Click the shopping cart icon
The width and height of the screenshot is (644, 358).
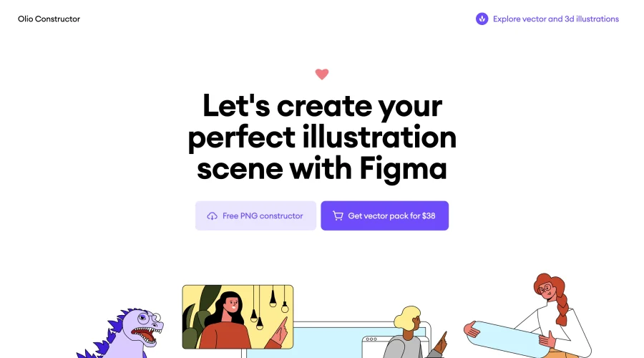pos(338,216)
